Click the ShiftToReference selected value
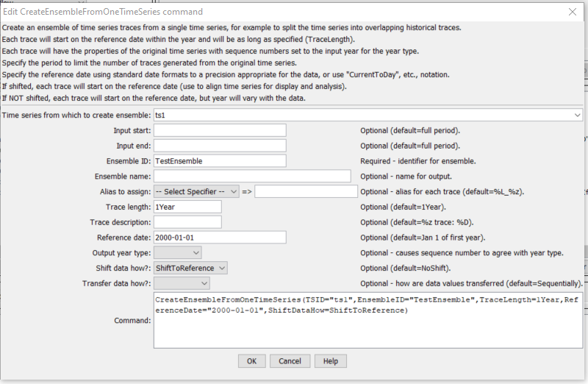This screenshot has width=588, height=384. (x=185, y=269)
